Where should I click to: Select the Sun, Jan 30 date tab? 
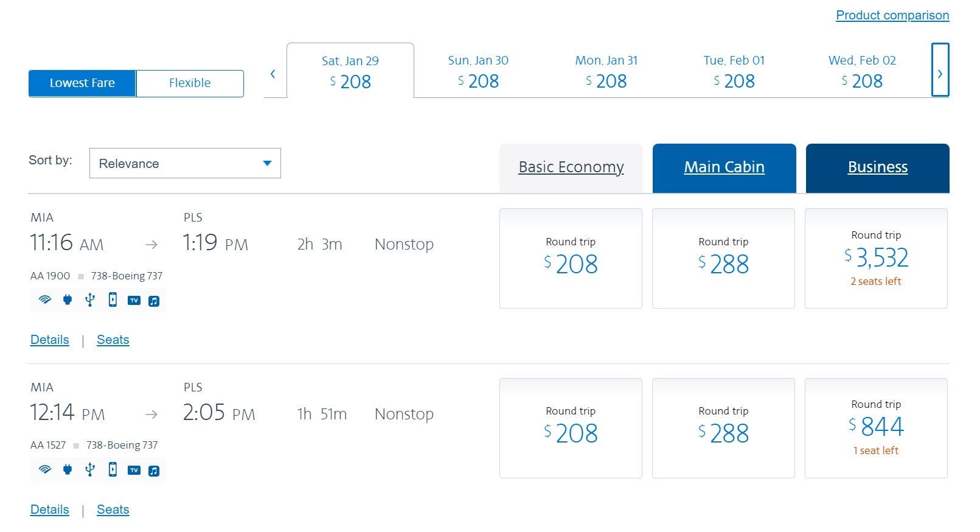478,71
